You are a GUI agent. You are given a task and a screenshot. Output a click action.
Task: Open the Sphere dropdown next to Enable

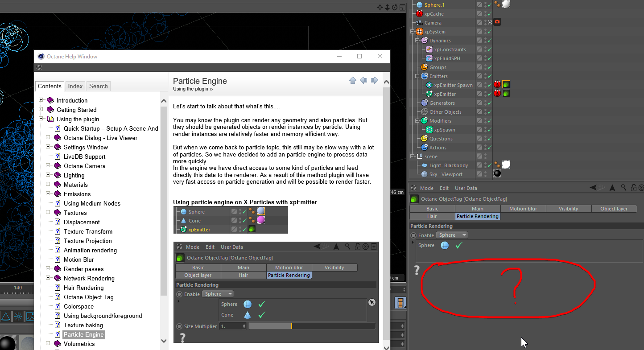[x=452, y=235]
